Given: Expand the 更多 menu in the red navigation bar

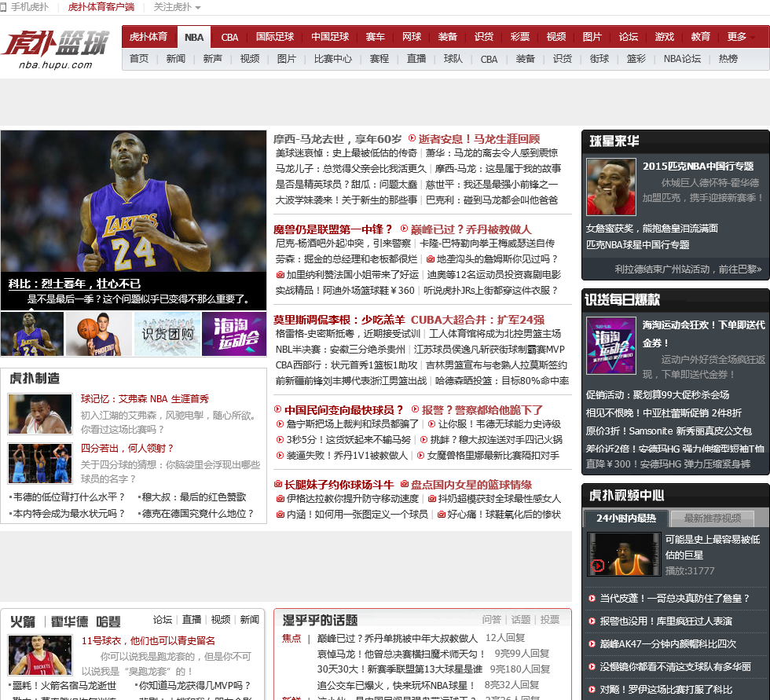Looking at the screenshot, I should tap(740, 37).
